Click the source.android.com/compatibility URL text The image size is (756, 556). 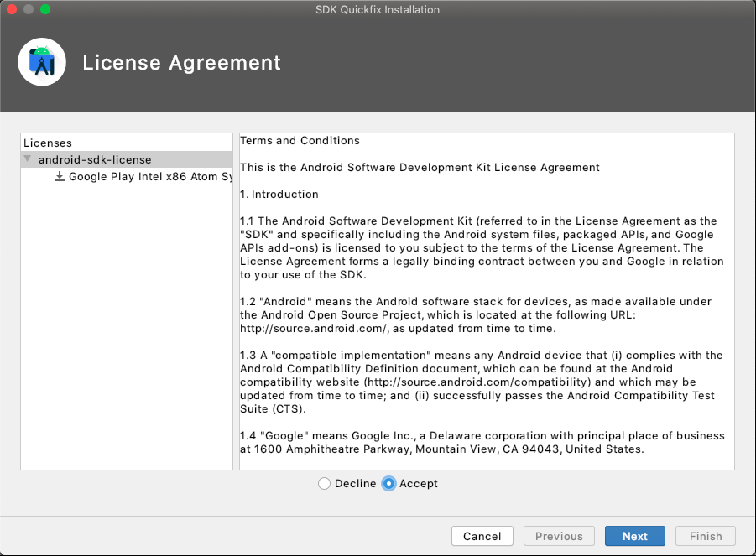pyautogui.click(x=477, y=382)
